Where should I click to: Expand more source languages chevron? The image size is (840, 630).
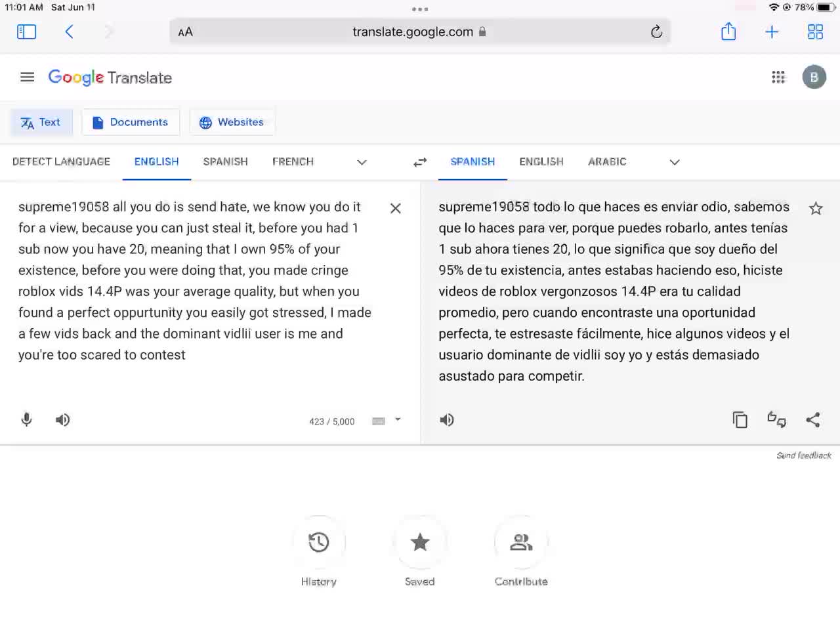click(x=362, y=162)
